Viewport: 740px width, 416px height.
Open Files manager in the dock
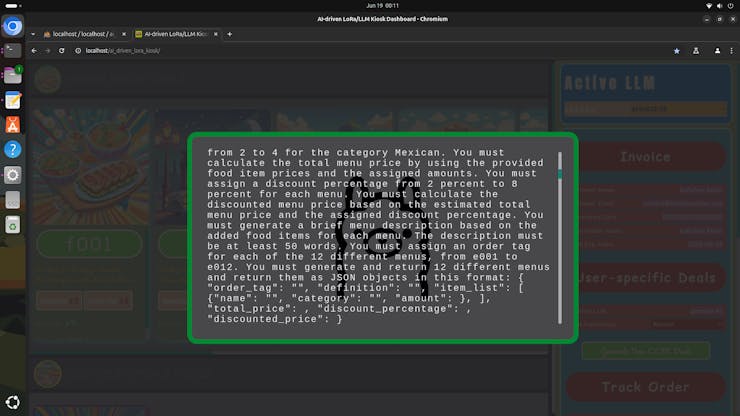(x=13, y=76)
